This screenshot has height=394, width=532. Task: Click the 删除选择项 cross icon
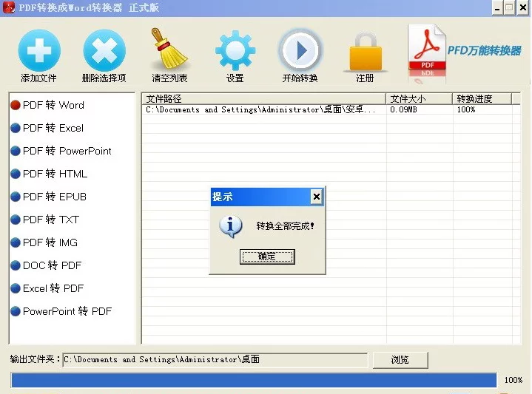104,50
